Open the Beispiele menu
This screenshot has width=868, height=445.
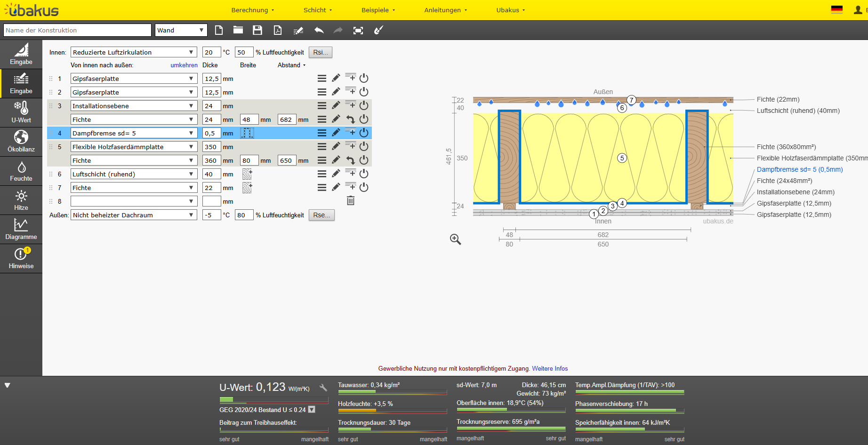378,10
